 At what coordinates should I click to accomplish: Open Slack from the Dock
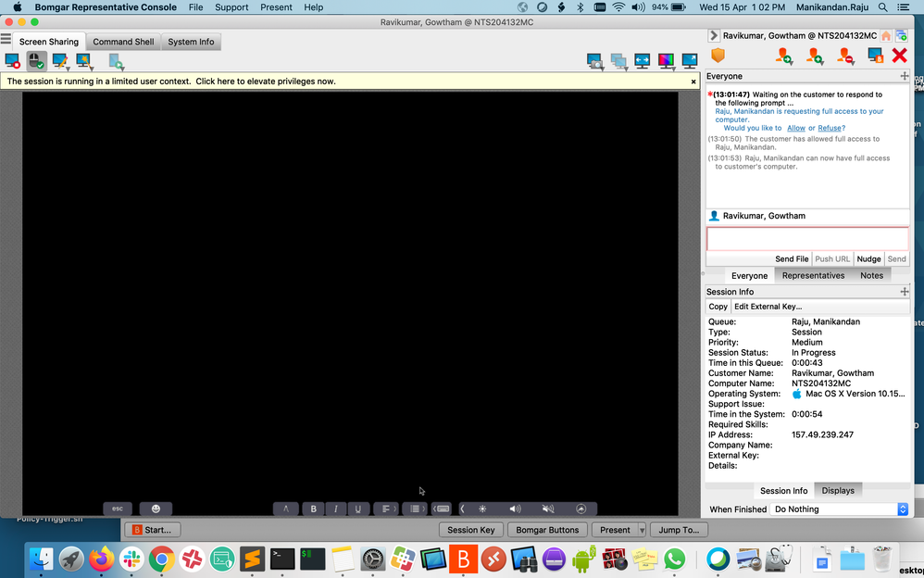point(131,559)
